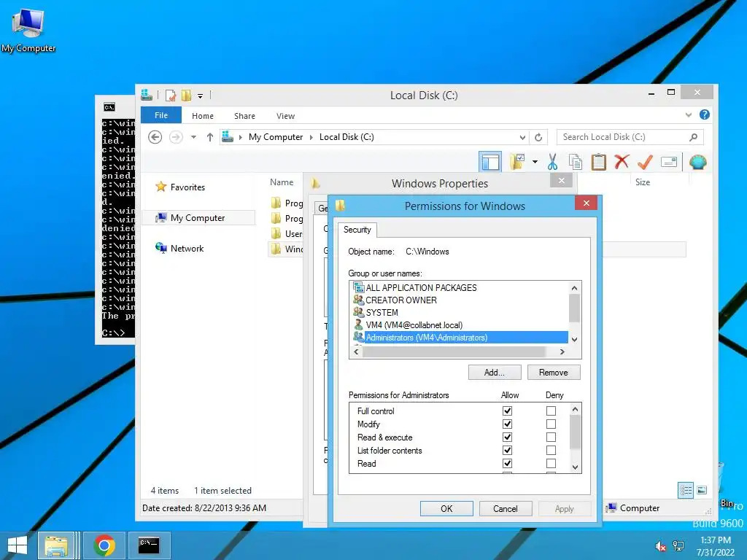The width and height of the screenshot is (747, 560).
Task: Click Cancel in Permissions dialog
Action: [x=506, y=508]
